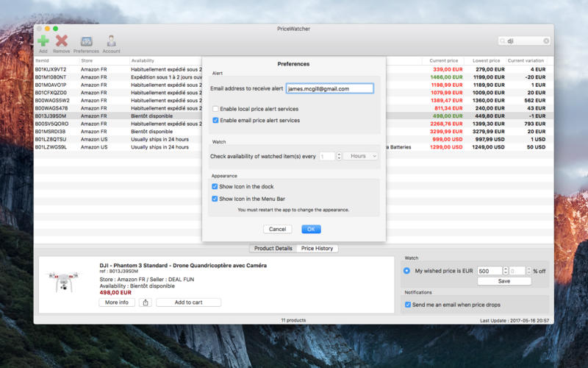The image size is (588, 368).
Task: Click the wished price 500 stepper
Action: tap(505, 271)
